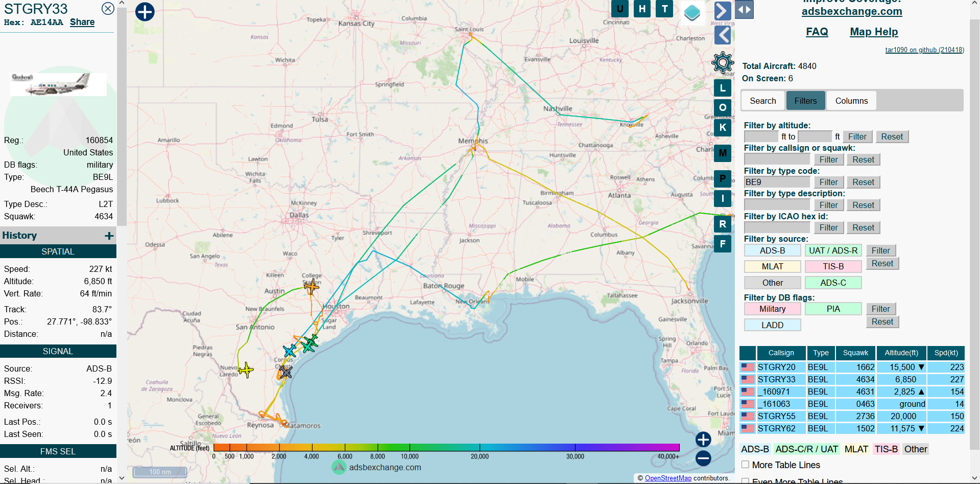
Task: Toggle the ADS-C source filter
Action: 833,283
